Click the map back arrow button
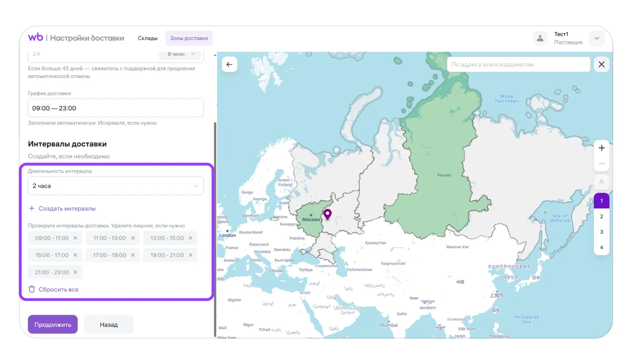The image size is (632, 364). click(229, 64)
